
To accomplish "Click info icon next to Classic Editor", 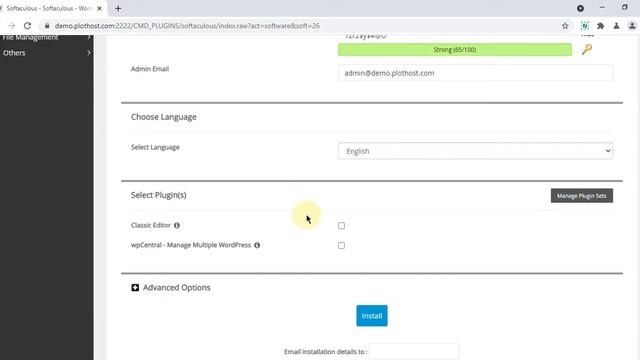I will pos(177,225).
